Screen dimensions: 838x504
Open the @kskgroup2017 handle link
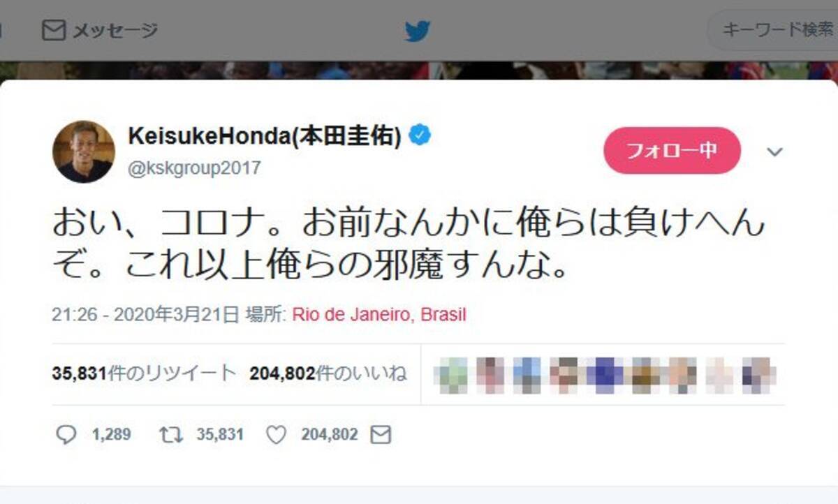(x=194, y=168)
